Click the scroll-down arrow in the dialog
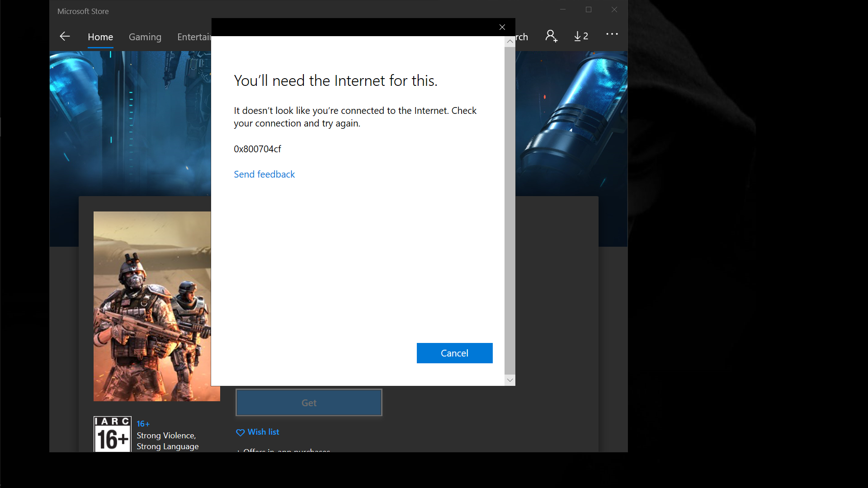 (x=509, y=380)
